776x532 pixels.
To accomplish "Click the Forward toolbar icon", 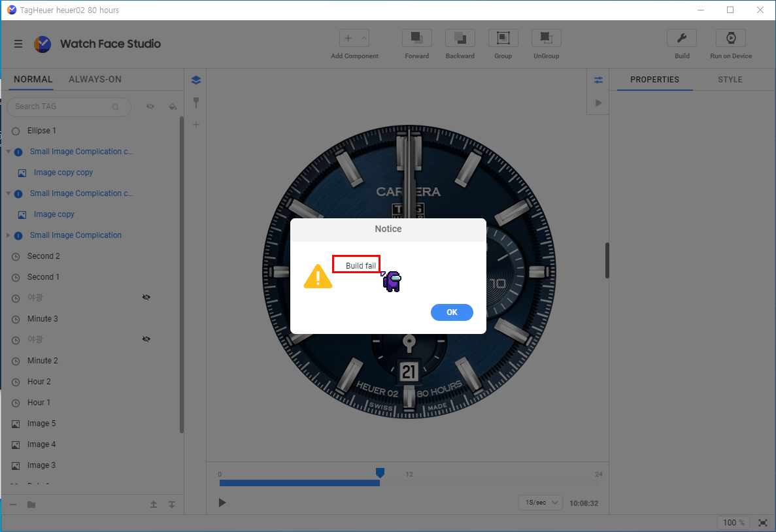I will (416, 38).
